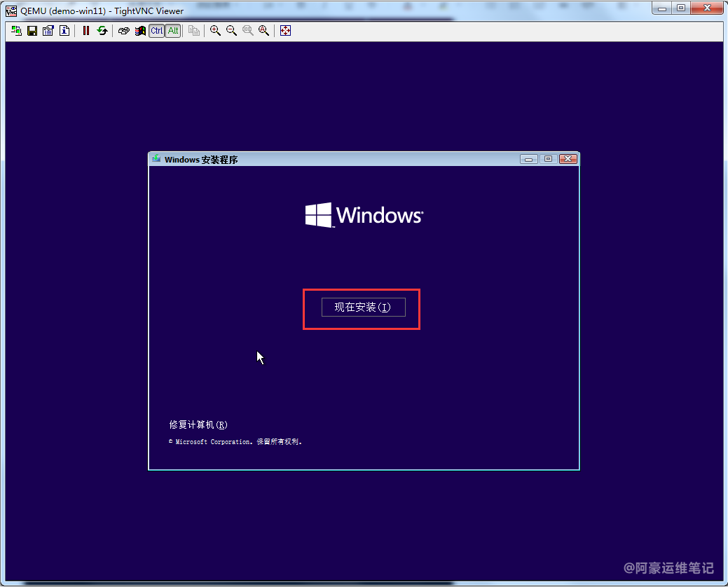Click the Zoom In magnifier icon
This screenshot has height=587, width=728.
point(215,31)
